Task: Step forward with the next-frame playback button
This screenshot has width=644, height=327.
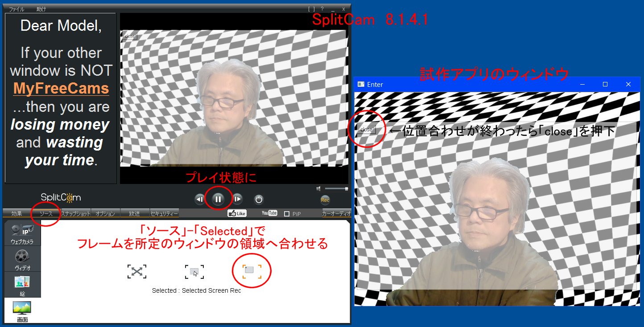Action: point(237,199)
